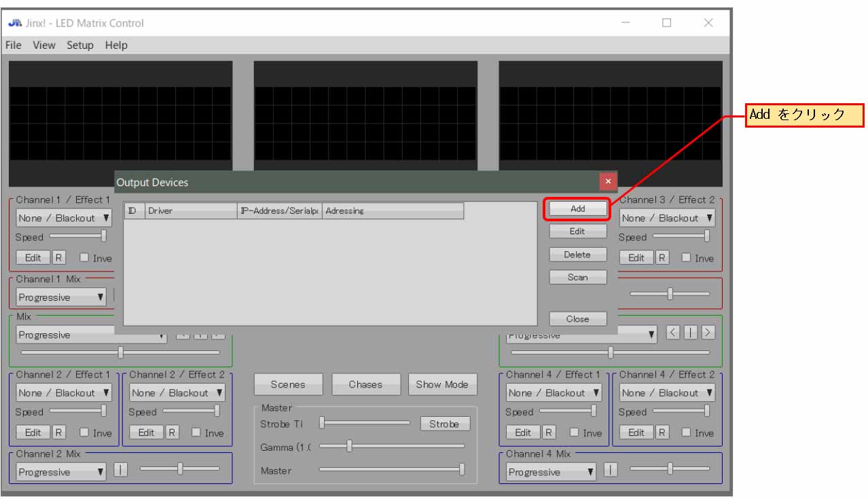This screenshot has height=499, width=868.
Task: Toggle Inve checkbox in Channel 4 / Effect 2
Action: click(x=686, y=432)
